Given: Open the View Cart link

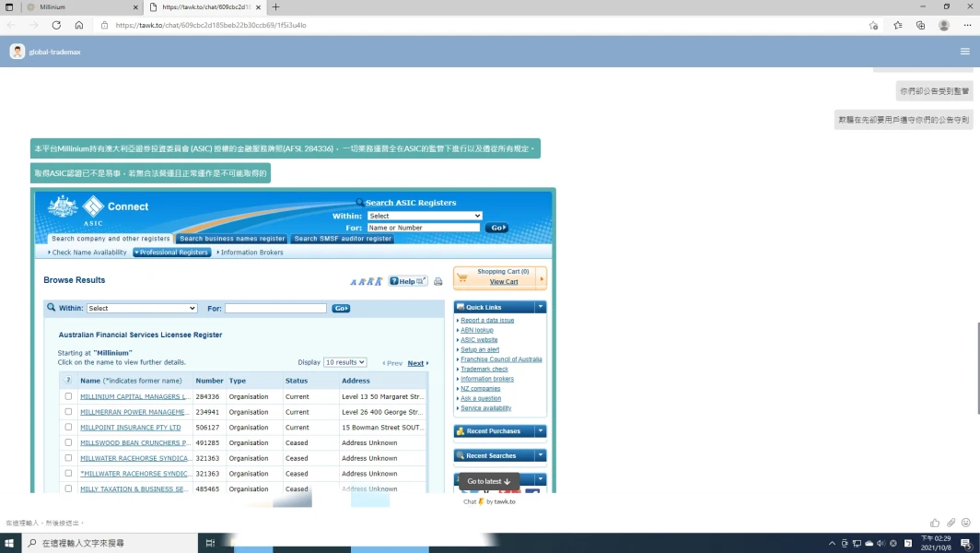Looking at the screenshot, I should click(x=504, y=281).
